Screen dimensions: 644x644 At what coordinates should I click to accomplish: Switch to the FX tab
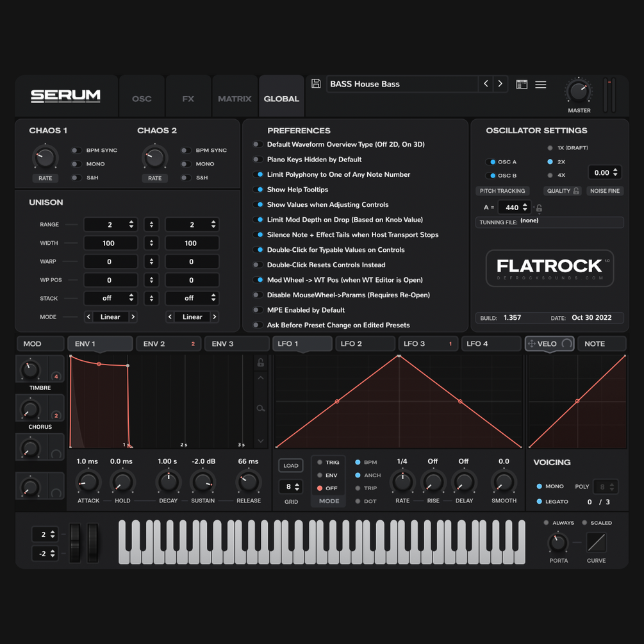tap(188, 99)
